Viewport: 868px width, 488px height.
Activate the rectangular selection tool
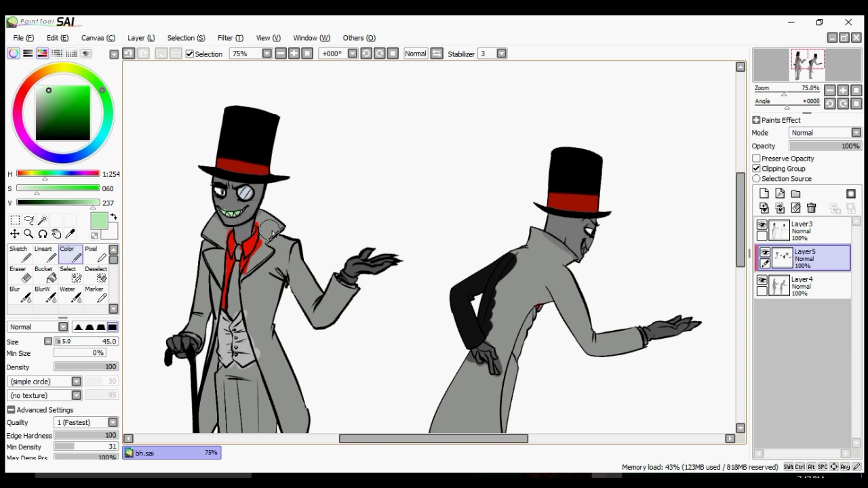pos(14,220)
